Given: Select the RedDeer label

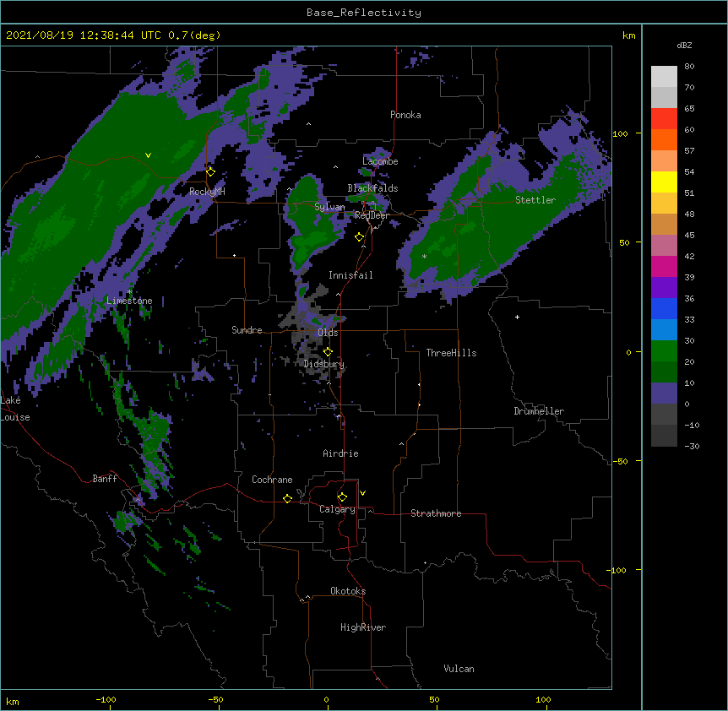Looking at the screenshot, I should (372, 215).
